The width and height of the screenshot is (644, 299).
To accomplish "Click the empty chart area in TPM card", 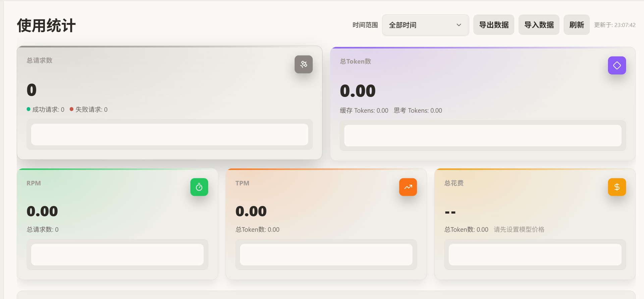I will [x=326, y=254].
